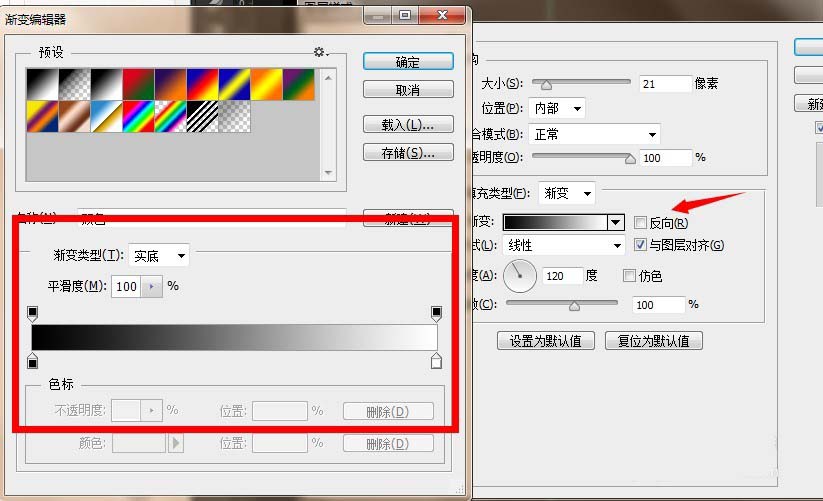Image resolution: width=823 pixels, height=501 pixels.
Task: Select the foreground-to-transparent gradient preset
Action: point(75,84)
